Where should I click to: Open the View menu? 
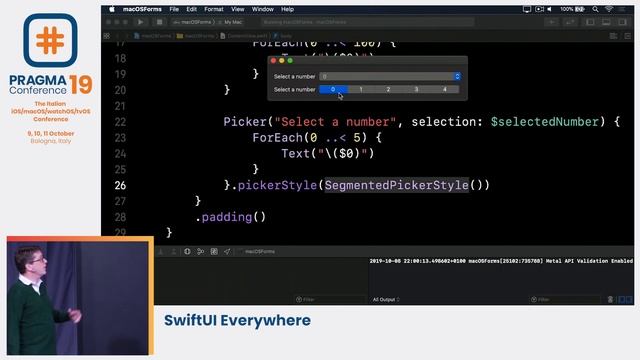tap(238, 9)
